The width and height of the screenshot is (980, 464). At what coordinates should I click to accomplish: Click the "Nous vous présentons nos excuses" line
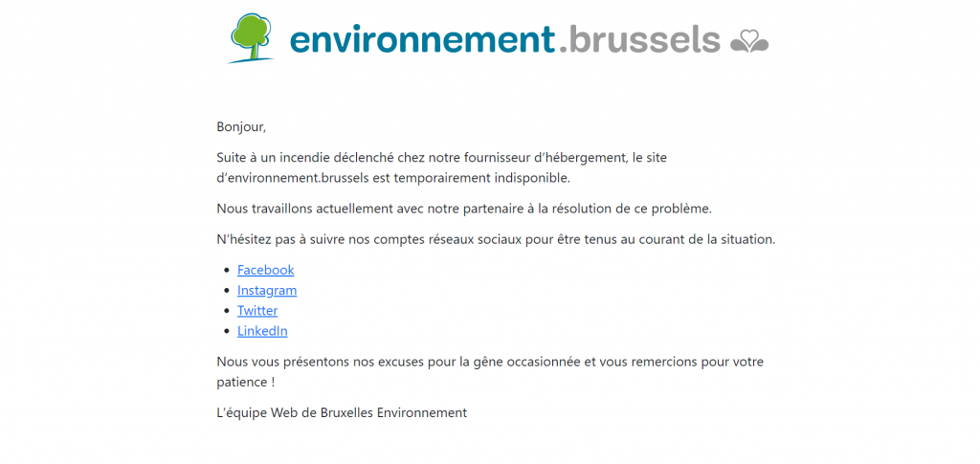[x=490, y=362]
